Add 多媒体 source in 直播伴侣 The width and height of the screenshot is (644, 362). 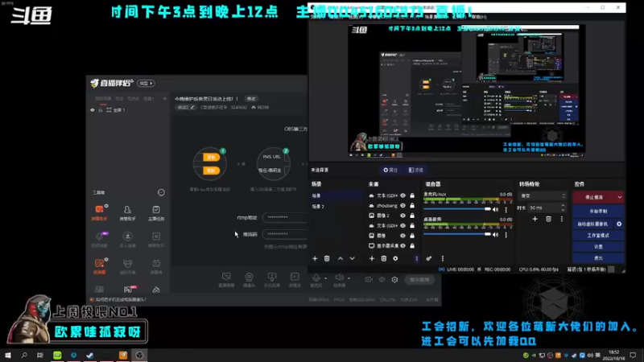(295, 280)
